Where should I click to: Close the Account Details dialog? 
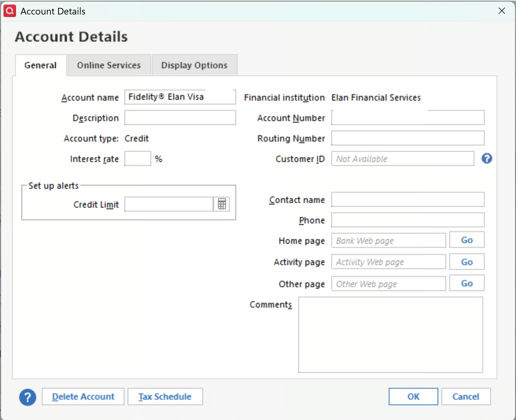[502, 11]
